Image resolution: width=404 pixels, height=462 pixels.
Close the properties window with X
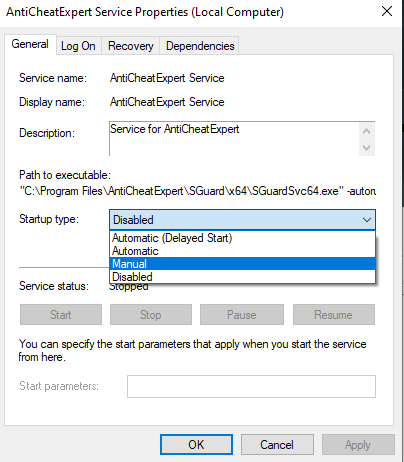click(387, 11)
